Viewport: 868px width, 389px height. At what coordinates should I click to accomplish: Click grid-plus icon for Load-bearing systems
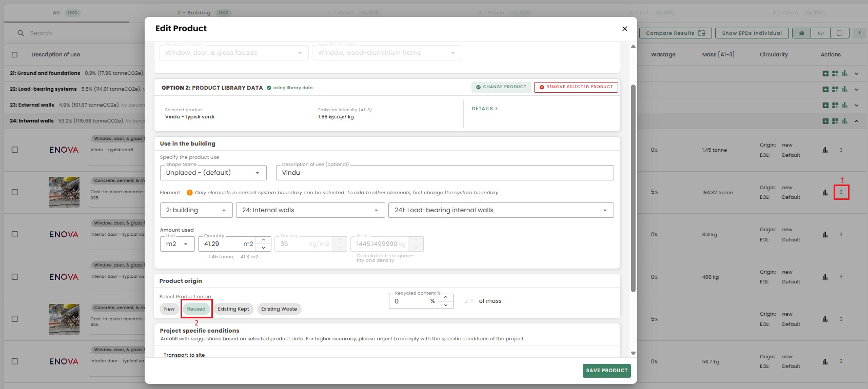(x=835, y=89)
